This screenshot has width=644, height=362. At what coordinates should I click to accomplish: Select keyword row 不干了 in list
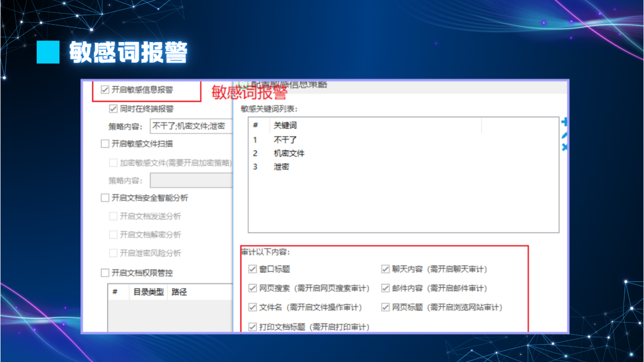(285, 140)
